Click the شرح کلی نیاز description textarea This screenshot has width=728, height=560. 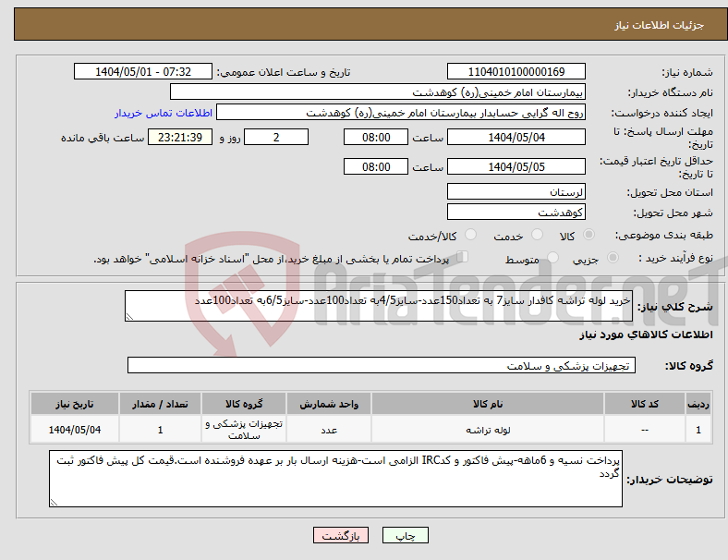point(379,306)
